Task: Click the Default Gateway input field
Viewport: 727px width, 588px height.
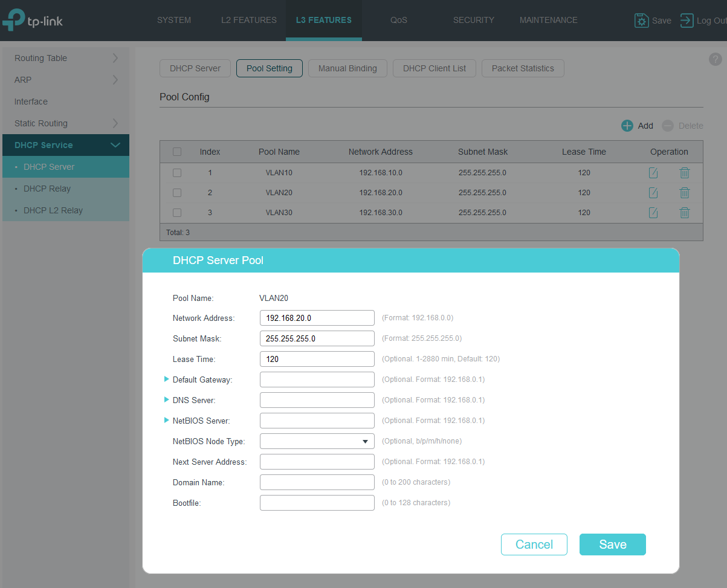Action: tap(317, 380)
